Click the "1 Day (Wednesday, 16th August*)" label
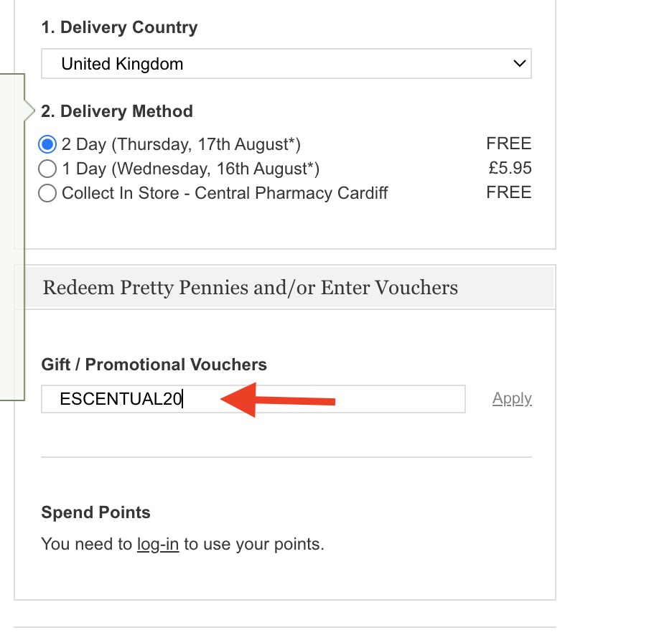 coord(190,169)
